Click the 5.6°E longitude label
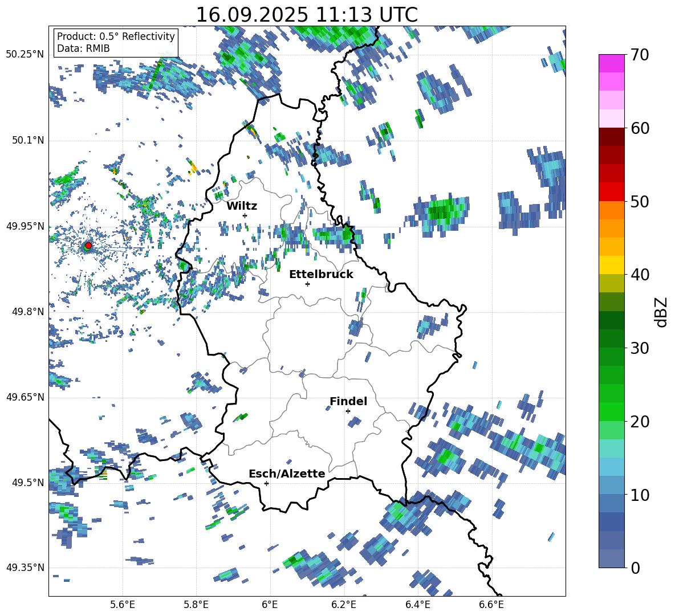The height and width of the screenshot is (616, 675). 122,605
